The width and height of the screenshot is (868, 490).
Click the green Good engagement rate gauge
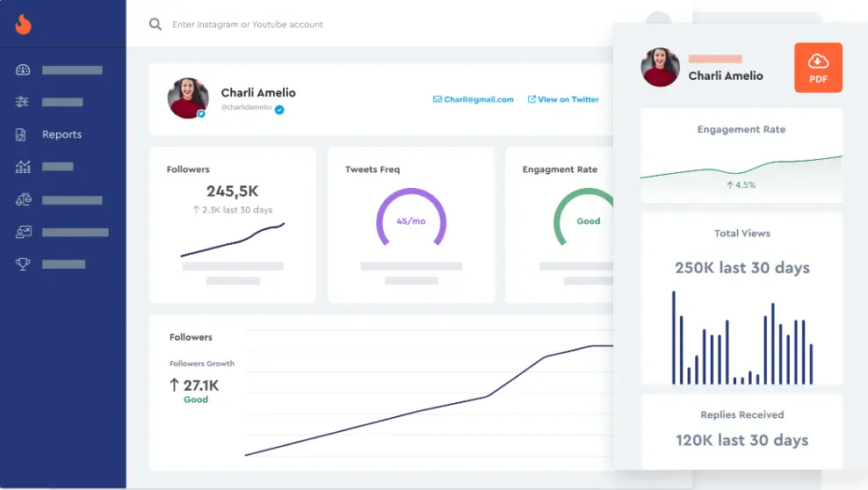pyautogui.click(x=587, y=220)
